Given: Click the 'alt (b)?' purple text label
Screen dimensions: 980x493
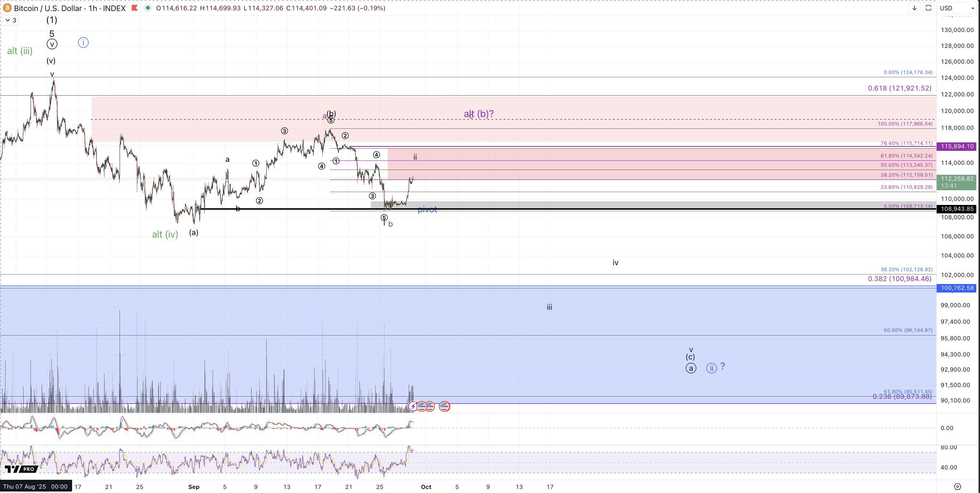Looking at the screenshot, I should pyautogui.click(x=479, y=114).
